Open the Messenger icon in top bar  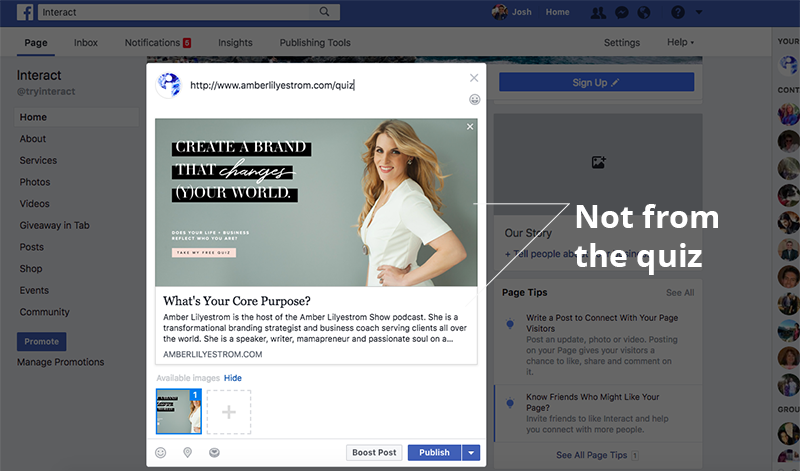(621, 12)
